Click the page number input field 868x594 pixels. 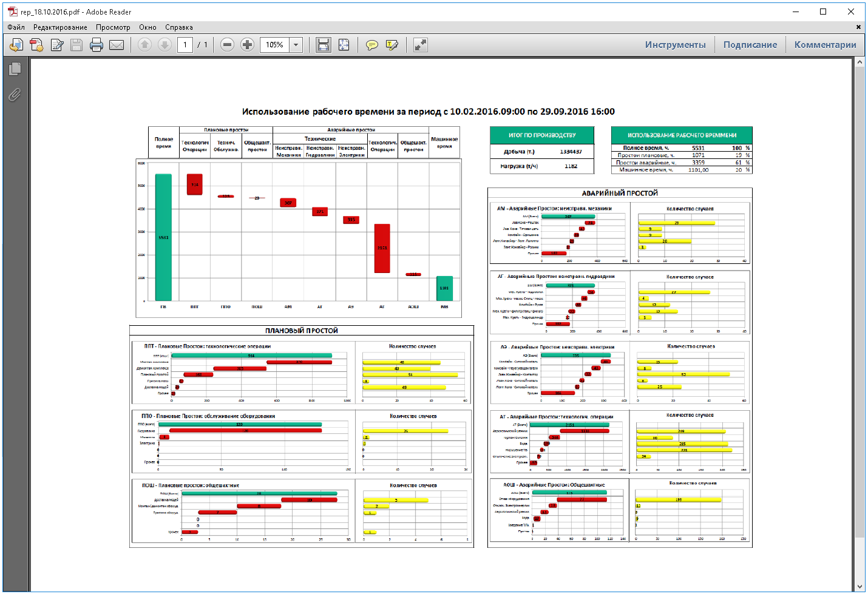click(185, 45)
